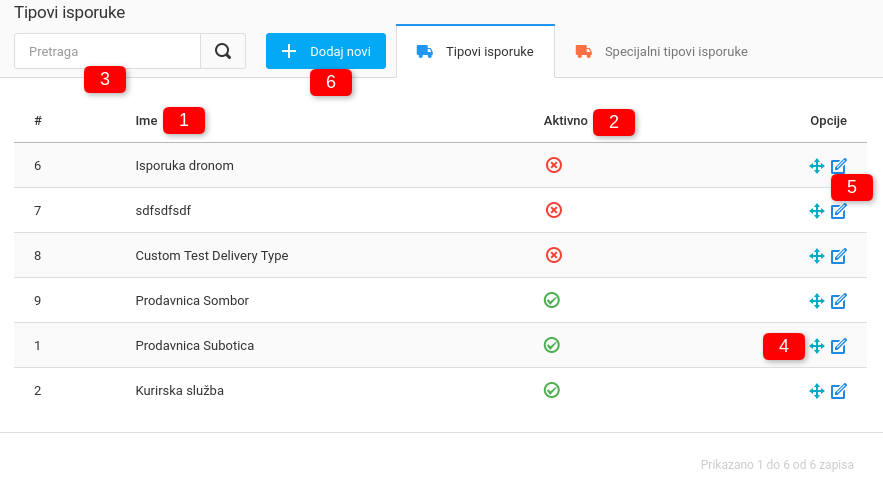Focus the Pretraga search field
This screenshot has width=883, height=485.
tap(108, 51)
